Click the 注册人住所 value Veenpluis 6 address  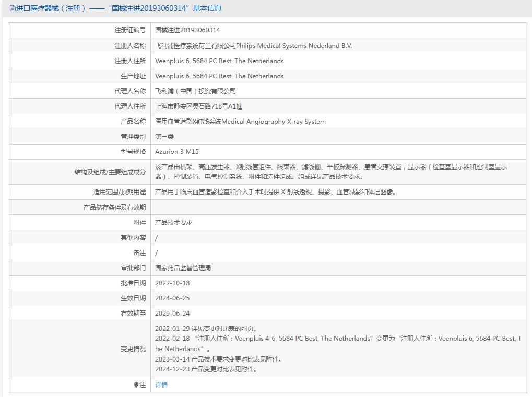click(x=219, y=61)
